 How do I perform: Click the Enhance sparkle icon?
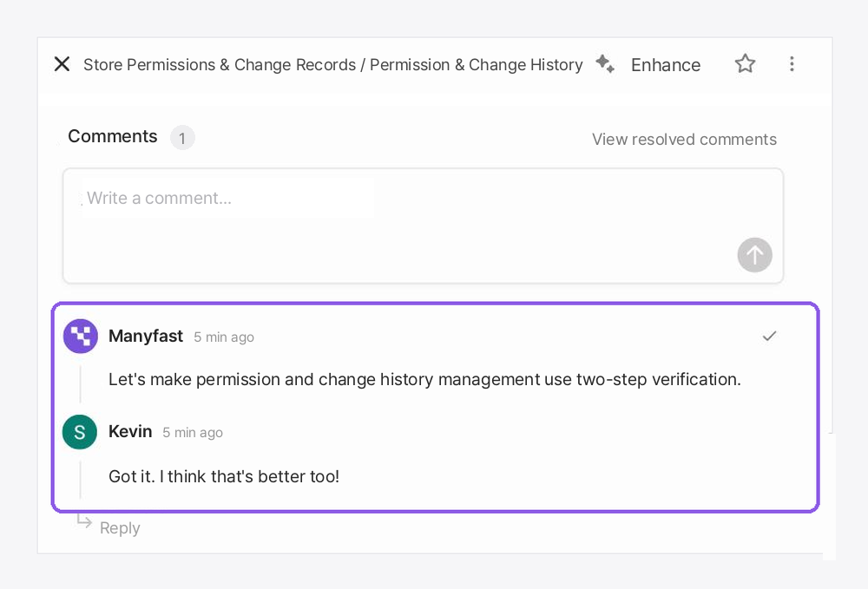tap(605, 64)
